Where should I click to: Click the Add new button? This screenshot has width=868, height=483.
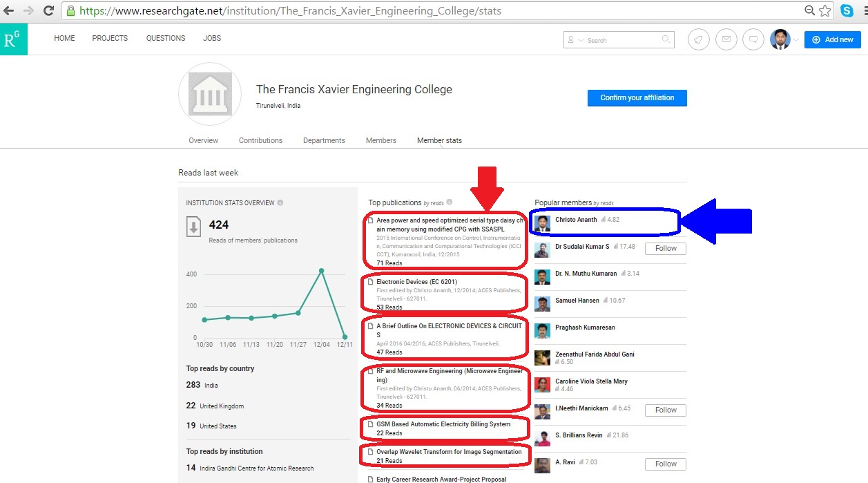[832, 39]
